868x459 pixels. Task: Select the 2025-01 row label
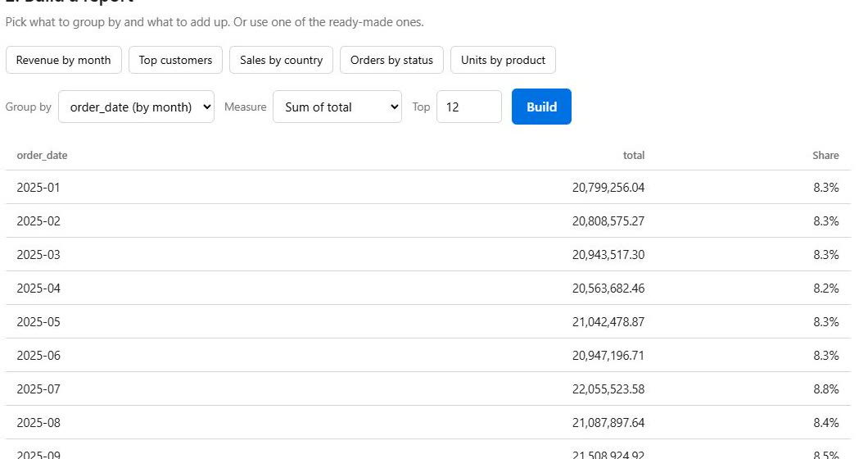pos(38,188)
